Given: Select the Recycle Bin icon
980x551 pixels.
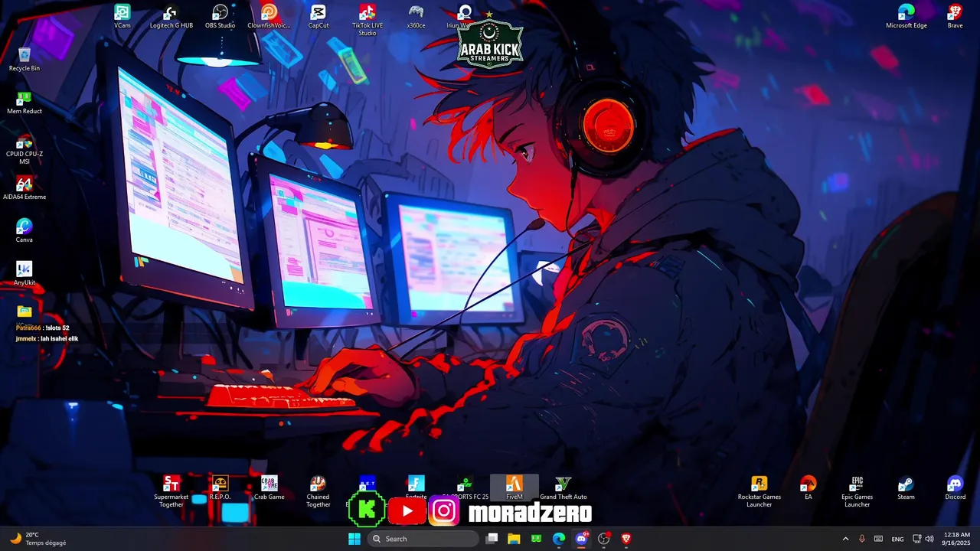Looking at the screenshot, I should click(x=24, y=59).
